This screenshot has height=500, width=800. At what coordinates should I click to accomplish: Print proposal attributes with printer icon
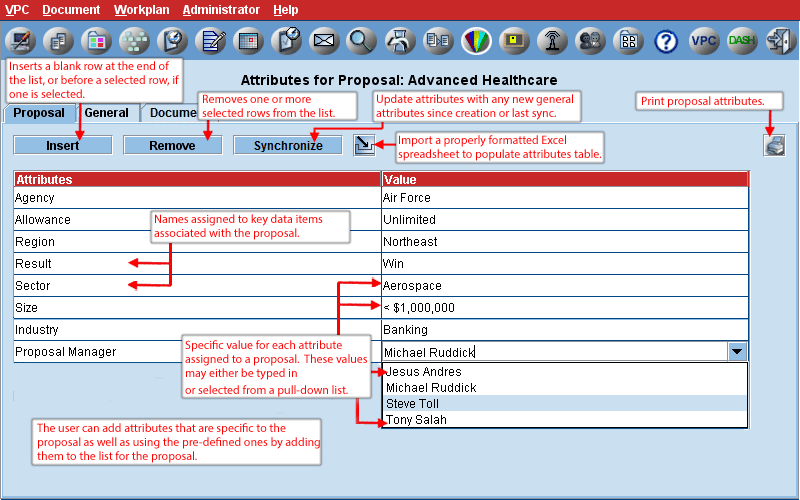pyautogui.click(x=774, y=145)
